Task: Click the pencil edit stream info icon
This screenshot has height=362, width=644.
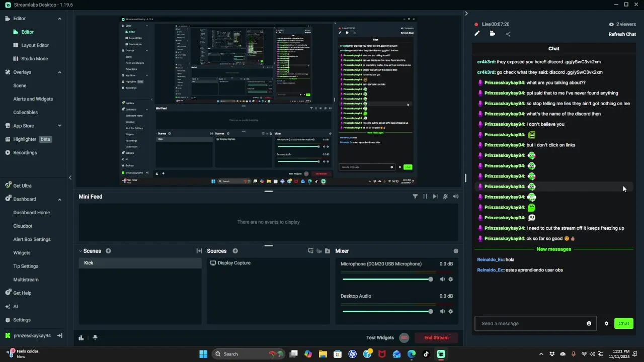Action: 477,34
